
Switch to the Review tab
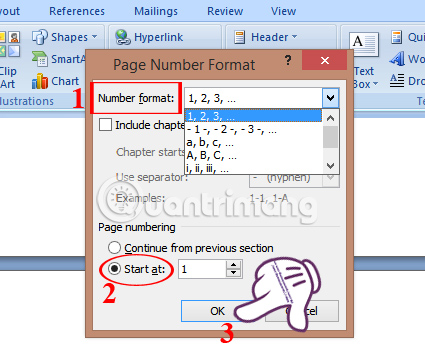point(225,11)
